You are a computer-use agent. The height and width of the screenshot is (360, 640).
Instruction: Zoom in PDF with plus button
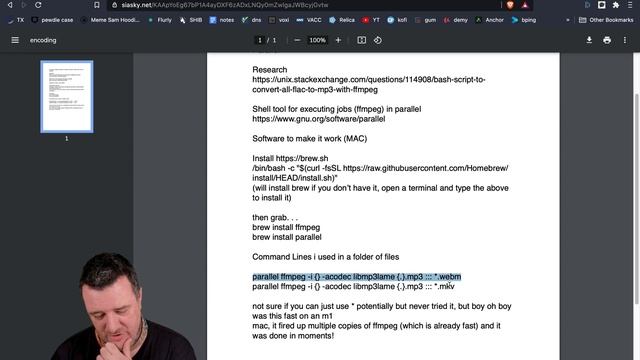coord(338,40)
